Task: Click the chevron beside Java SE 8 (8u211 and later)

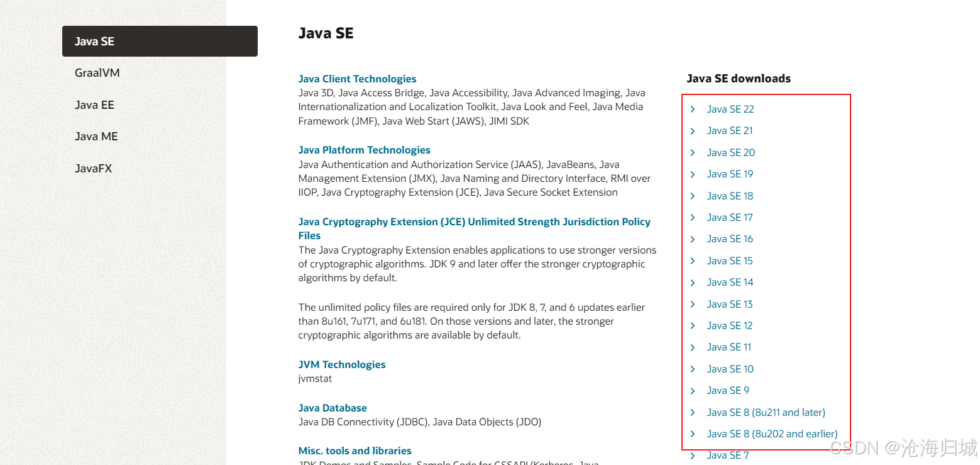Action: coord(693,412)
